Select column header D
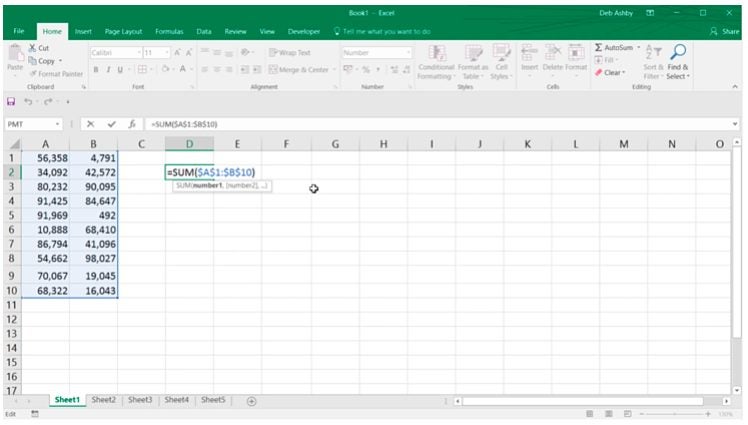This screenshot has height=425, width=748. click(189, 144)
